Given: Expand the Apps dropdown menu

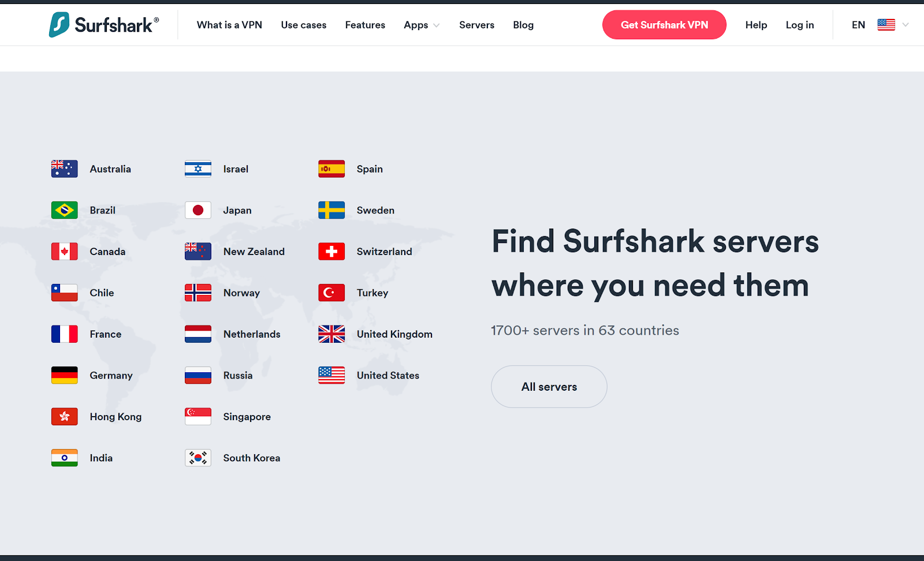Looking at the screenshot, I should (422, 25).
